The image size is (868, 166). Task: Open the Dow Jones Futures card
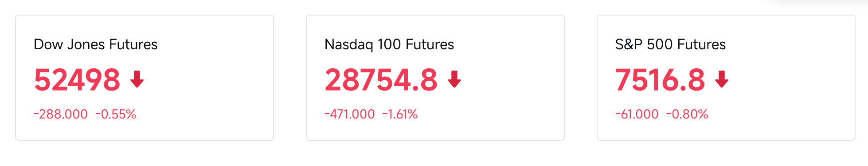(x=145, y=78)
